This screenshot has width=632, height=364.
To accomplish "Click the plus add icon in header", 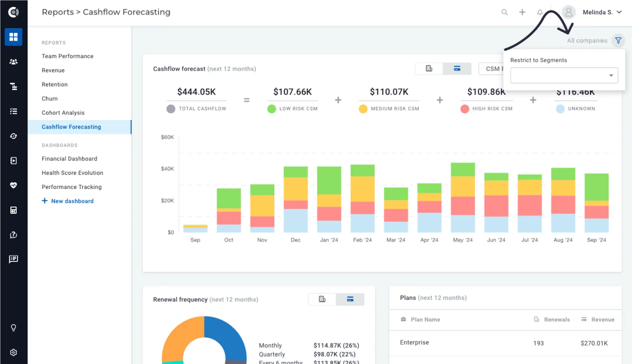I will [522, 12].
